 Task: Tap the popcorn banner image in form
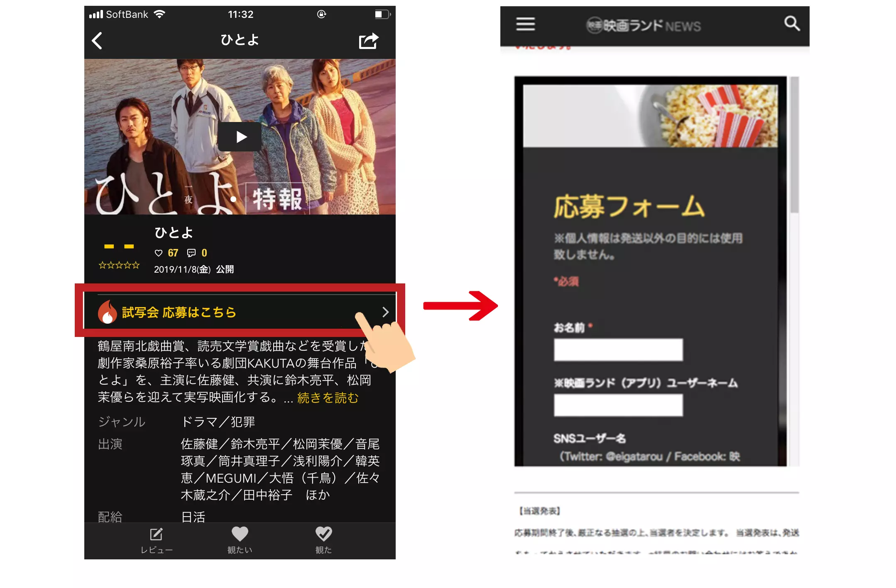(x=650, y=116)
